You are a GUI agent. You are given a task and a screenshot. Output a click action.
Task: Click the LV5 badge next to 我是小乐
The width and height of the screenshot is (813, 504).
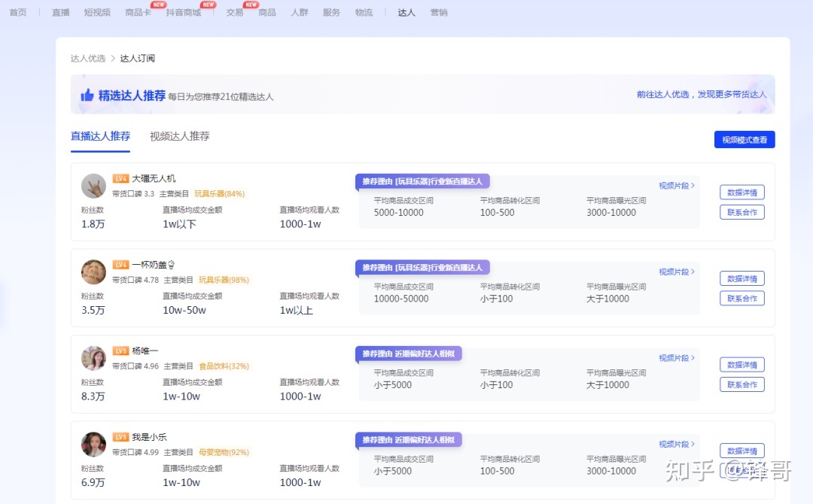[x=120, y=437]
